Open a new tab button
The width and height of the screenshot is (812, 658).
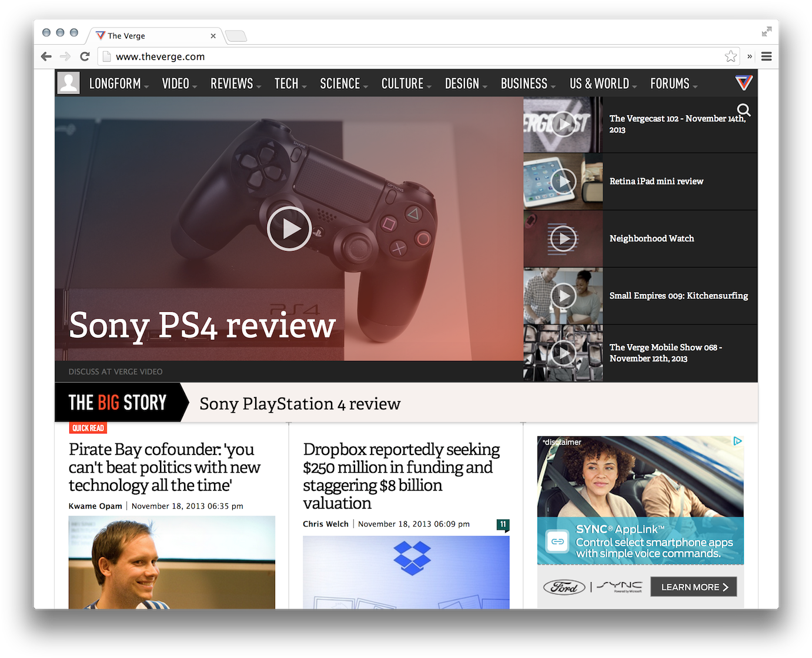coord(236,36)
